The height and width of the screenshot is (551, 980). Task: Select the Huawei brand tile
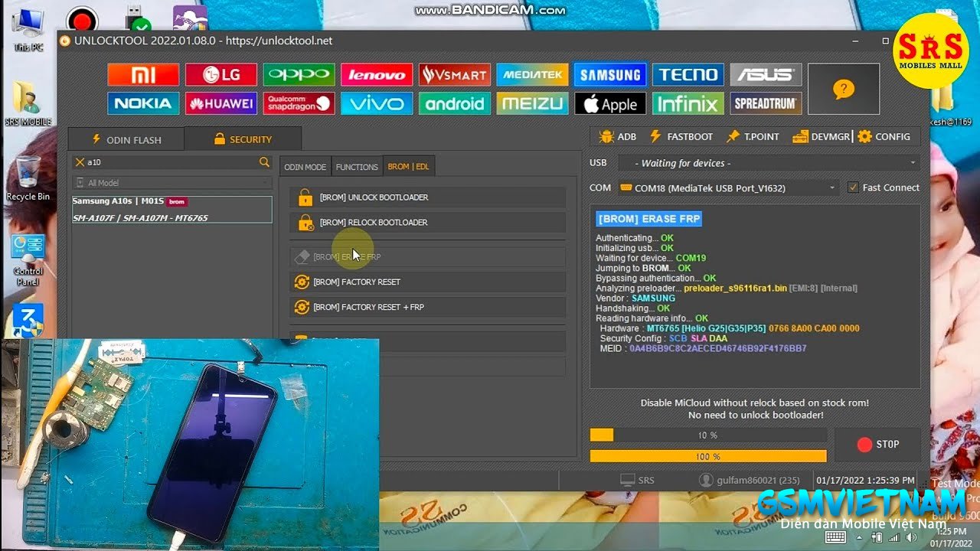(220, 103)
